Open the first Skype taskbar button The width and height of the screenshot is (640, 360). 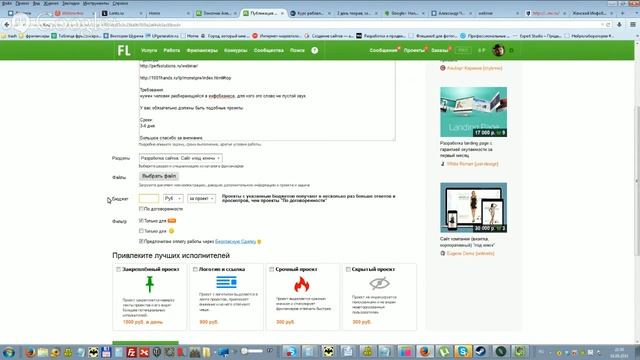[291, 351]
